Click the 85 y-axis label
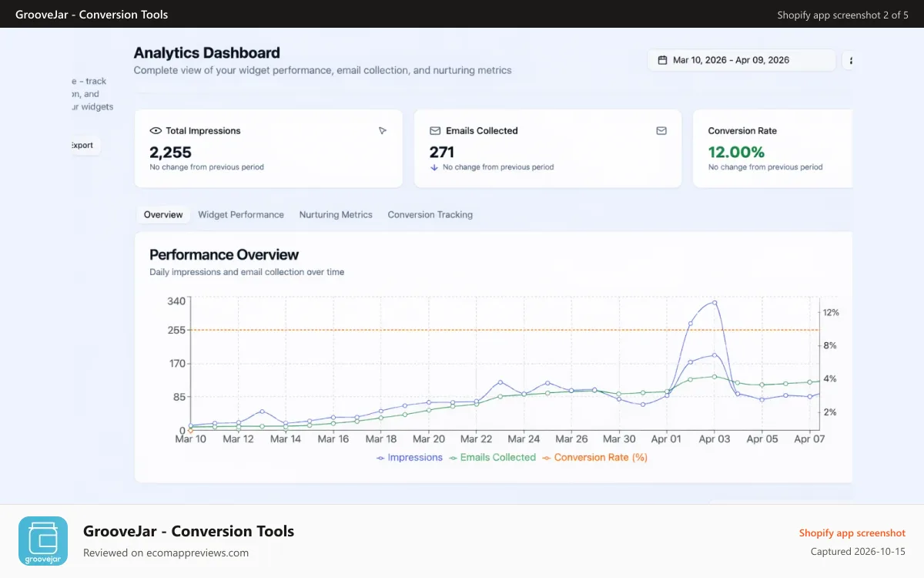The height and width of the screenshot is (578, 924). click(x=179, y=397)
